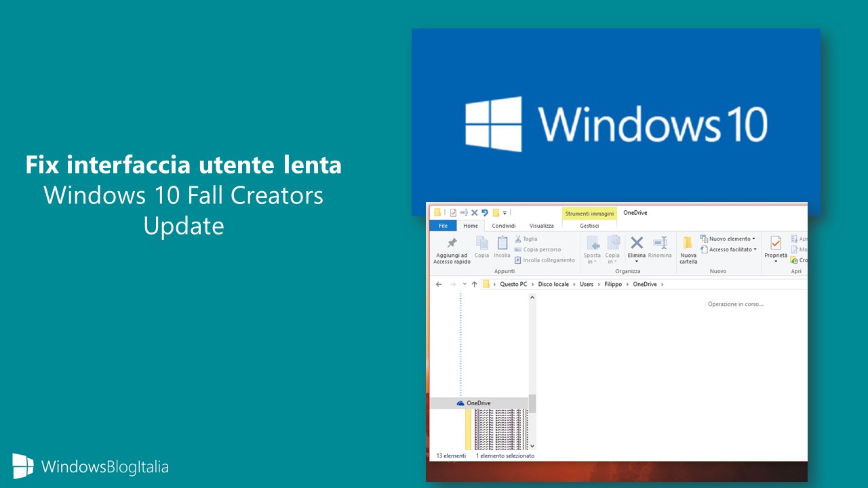The width and height of the screenshot is (868, 488).
Task: Go forward with the right arrow
Action: pos(453,284)
